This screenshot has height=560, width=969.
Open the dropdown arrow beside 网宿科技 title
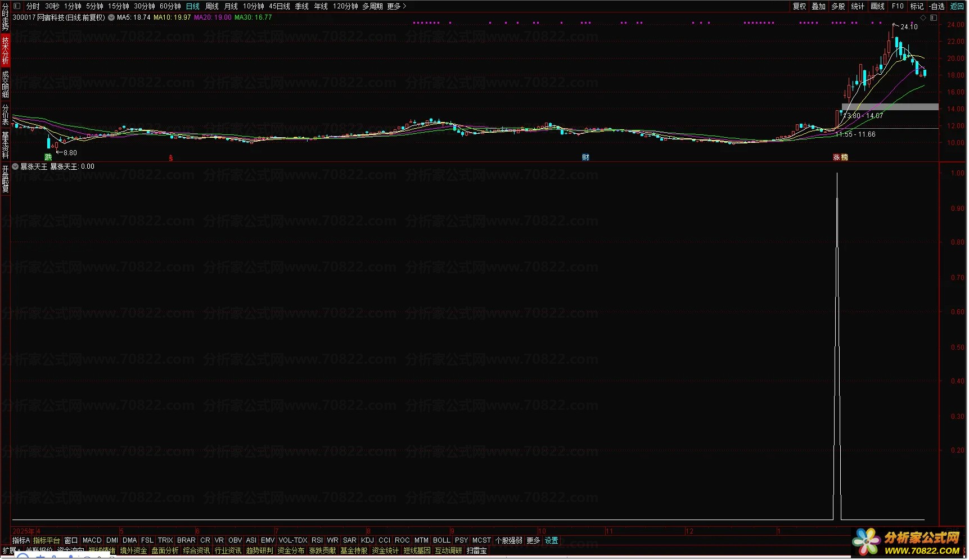click(111, 17)
